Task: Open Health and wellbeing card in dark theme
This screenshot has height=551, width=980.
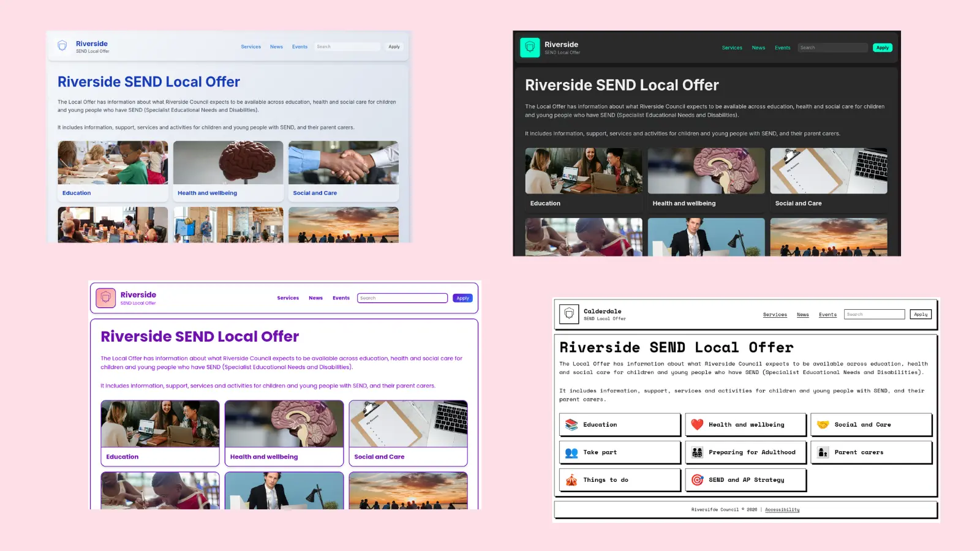Action: coord(706,180)
